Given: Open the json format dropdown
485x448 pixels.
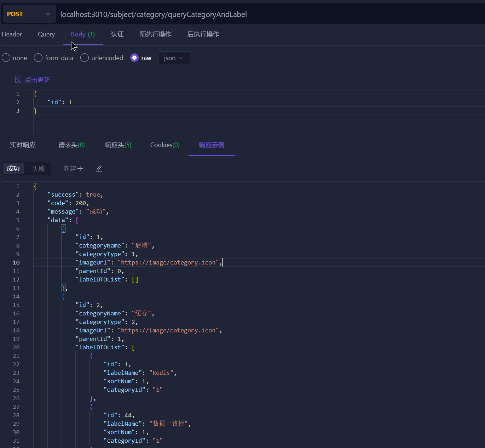Looking at the screenshot, I should click(174, 58).
